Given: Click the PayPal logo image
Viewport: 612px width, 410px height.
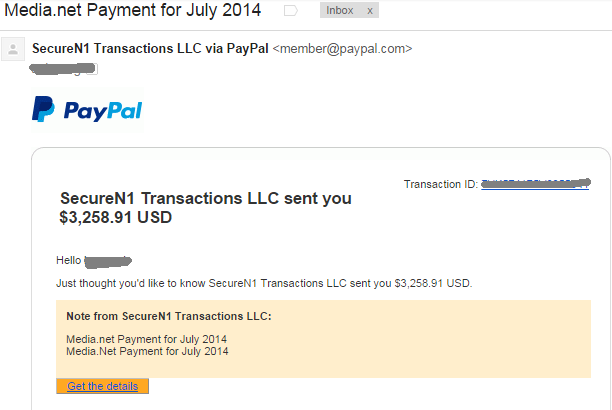Looking at the screenshot, I should click(x=87, y=110).
